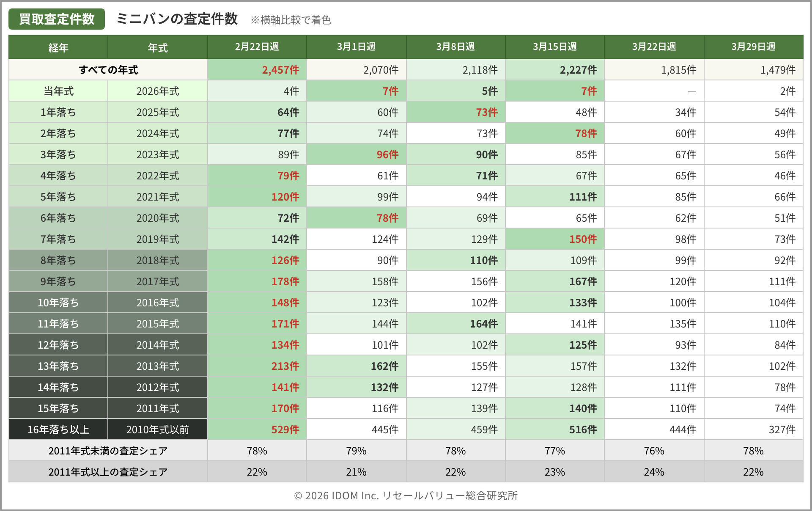Select the 2月22日週 column header

point(257,47)
